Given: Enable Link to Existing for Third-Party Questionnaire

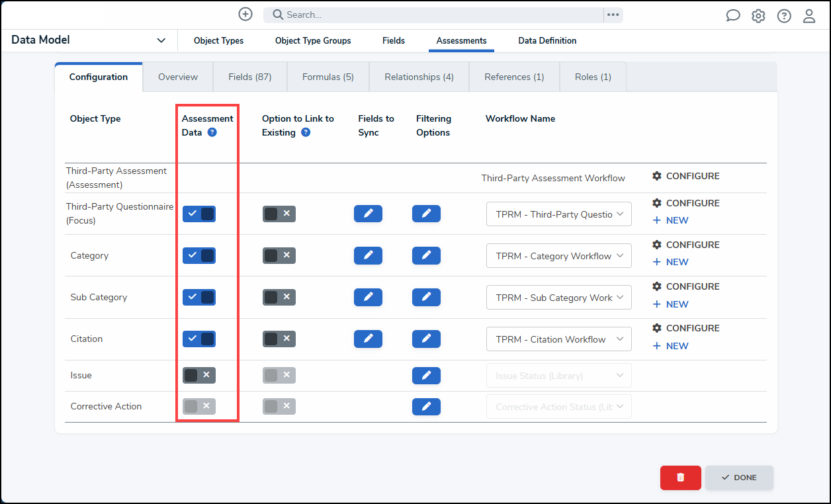Looking at the screenshot, I should point(279,214).
